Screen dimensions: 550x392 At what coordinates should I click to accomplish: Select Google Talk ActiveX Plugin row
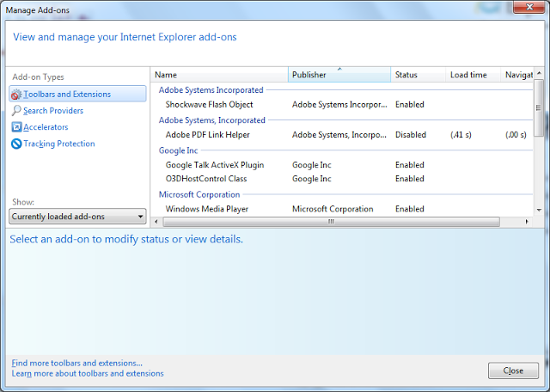342,165
